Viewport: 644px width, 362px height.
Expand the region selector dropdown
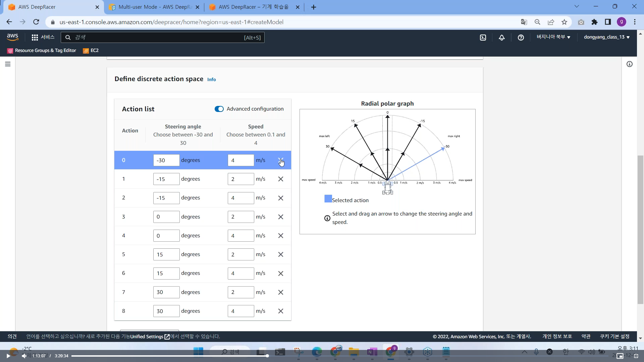553,37
